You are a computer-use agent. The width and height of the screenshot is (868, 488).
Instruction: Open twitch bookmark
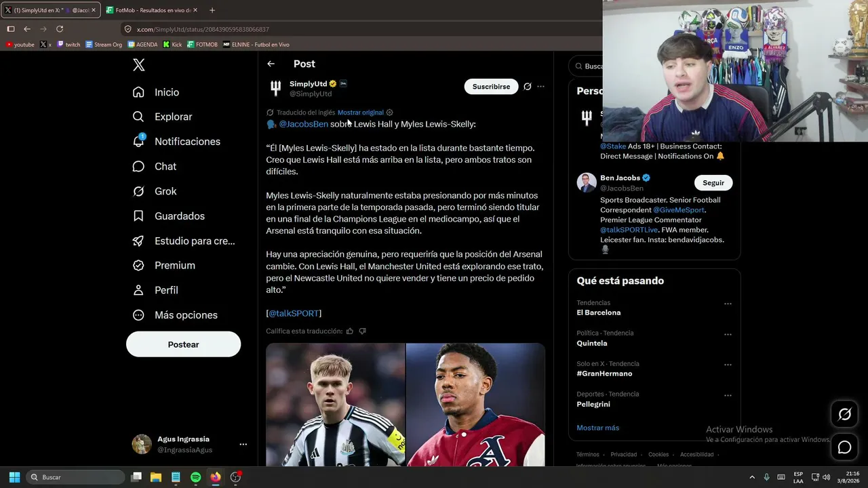[x=68, y=45]
